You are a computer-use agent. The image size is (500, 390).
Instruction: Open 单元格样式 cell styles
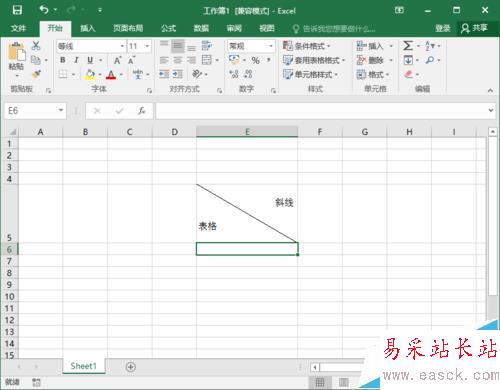[310, 74]
